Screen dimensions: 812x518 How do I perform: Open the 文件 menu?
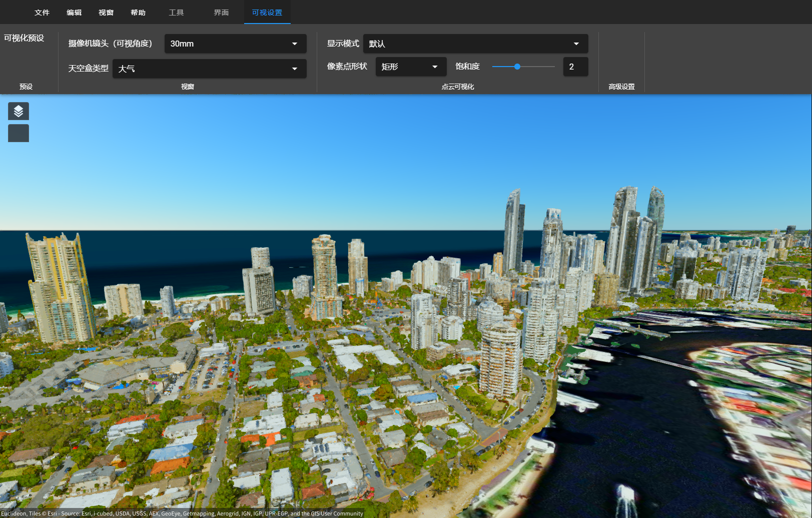pyautogui.click(x=42, y=13)
